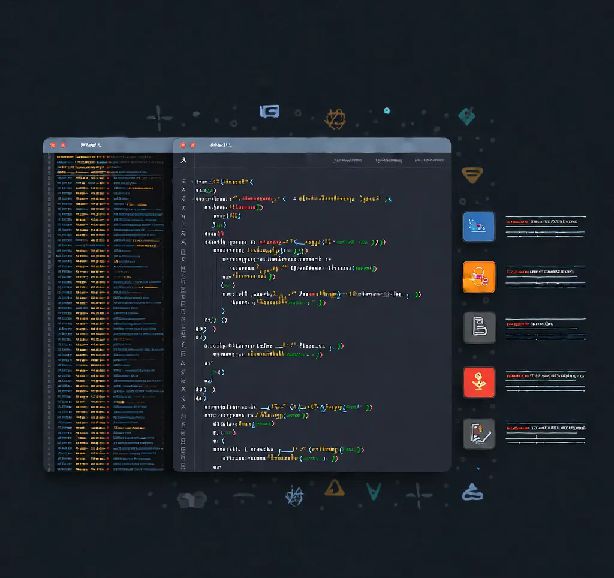Click the orange triangle icon below the editor
The width and height of the screenshot is (614, 578).
click(334, 488)
